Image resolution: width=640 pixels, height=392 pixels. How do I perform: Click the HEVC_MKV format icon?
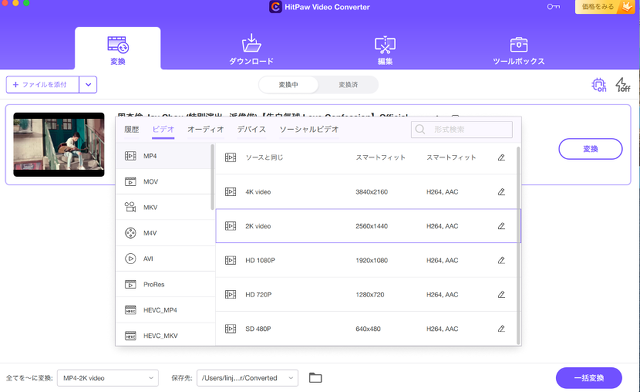click(x=130, y=336)
